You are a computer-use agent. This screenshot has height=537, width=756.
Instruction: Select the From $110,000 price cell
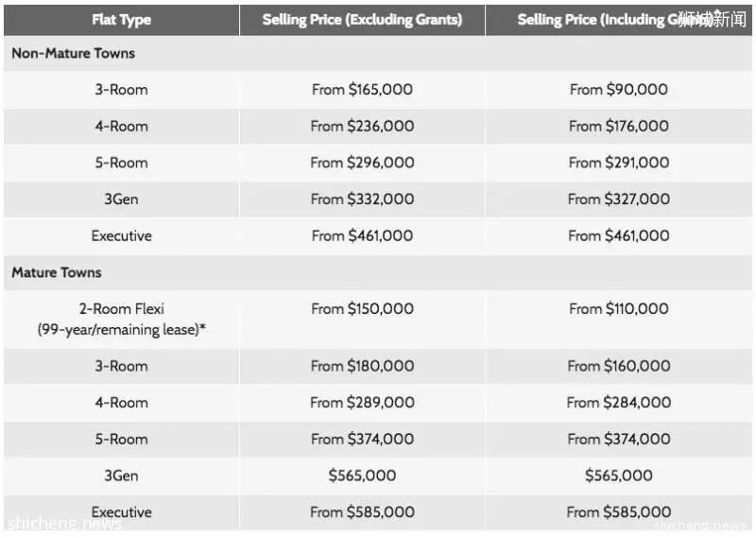[619, 319]
